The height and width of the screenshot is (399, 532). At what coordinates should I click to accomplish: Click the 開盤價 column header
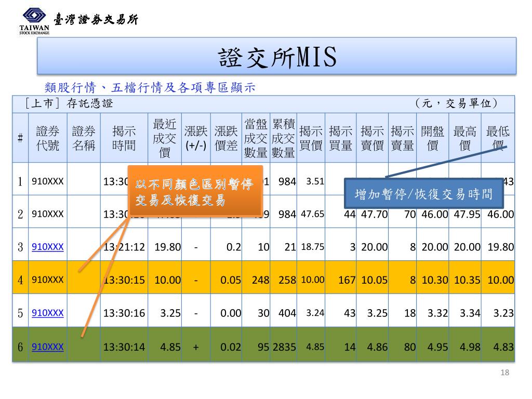[432, 138]
